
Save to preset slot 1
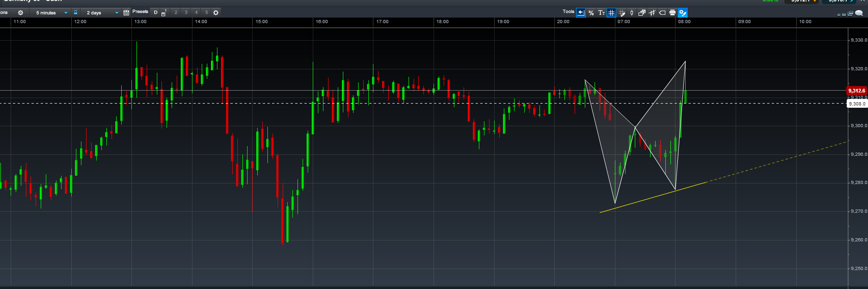(164, 12)
